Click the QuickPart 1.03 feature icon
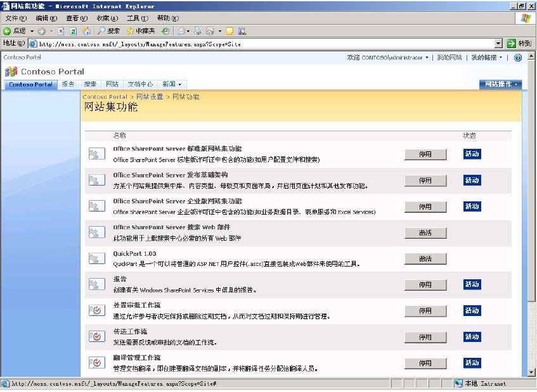The width and height of the screenshot is (537, 392). [96, 258]
